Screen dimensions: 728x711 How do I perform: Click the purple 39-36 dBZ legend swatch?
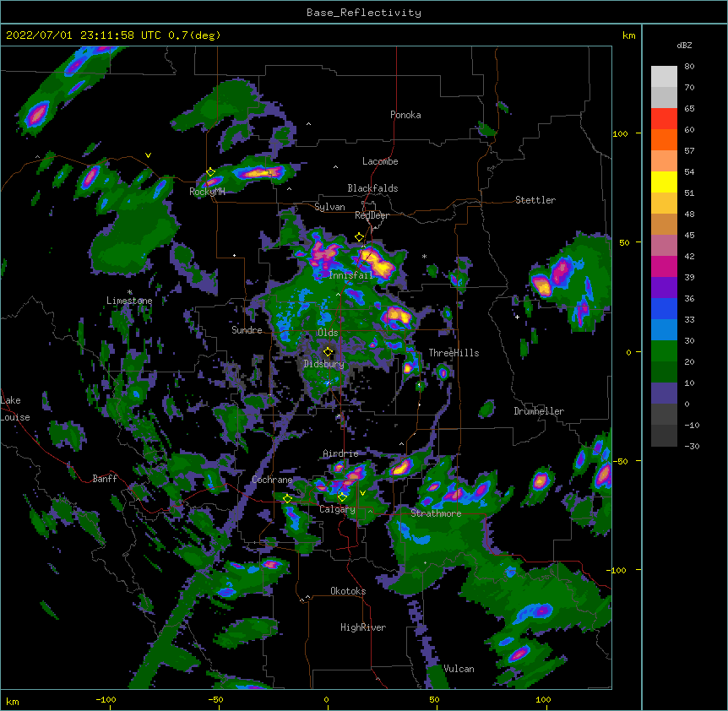[x=664, y=288]
